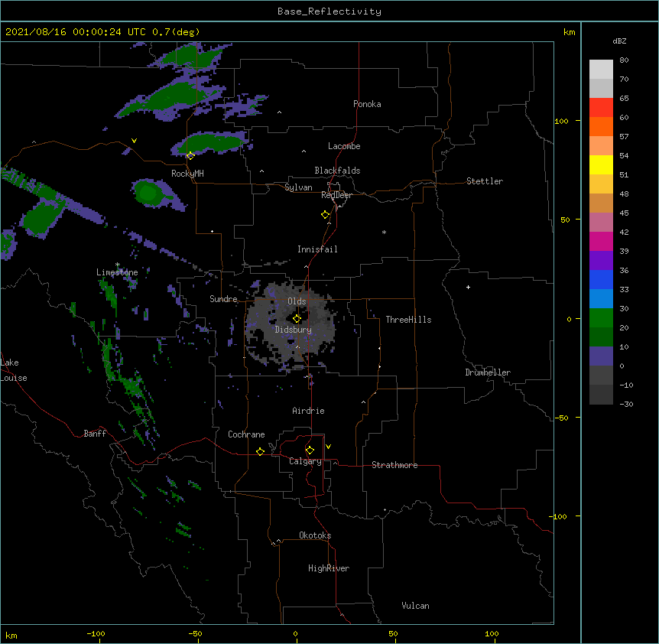Click the km unit label at top right
The height and width of the screenshot is (644, 659).
coord(570,32)
